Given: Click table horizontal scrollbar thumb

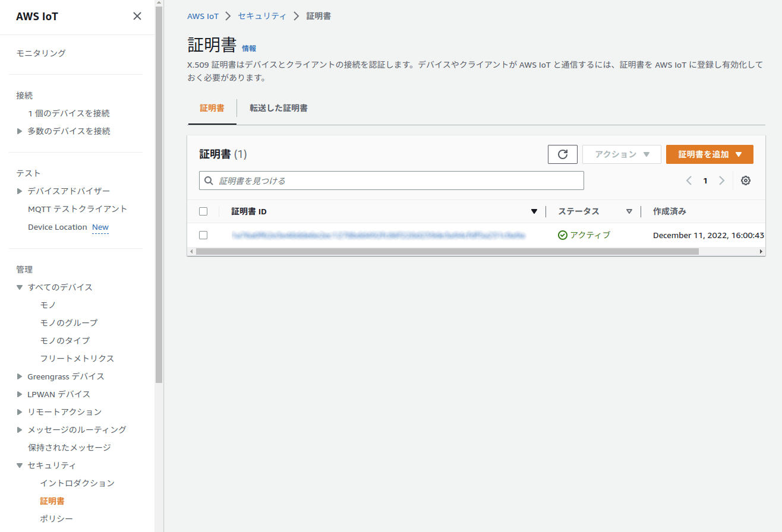Looking at the screenshot, I should [x=447, y=252].
